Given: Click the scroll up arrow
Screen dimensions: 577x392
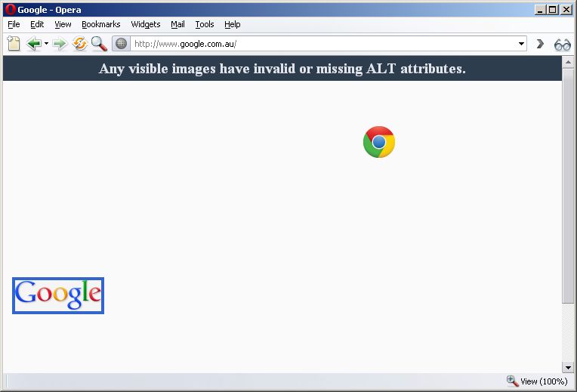Looking at the screenshot, I should (568, 62).
